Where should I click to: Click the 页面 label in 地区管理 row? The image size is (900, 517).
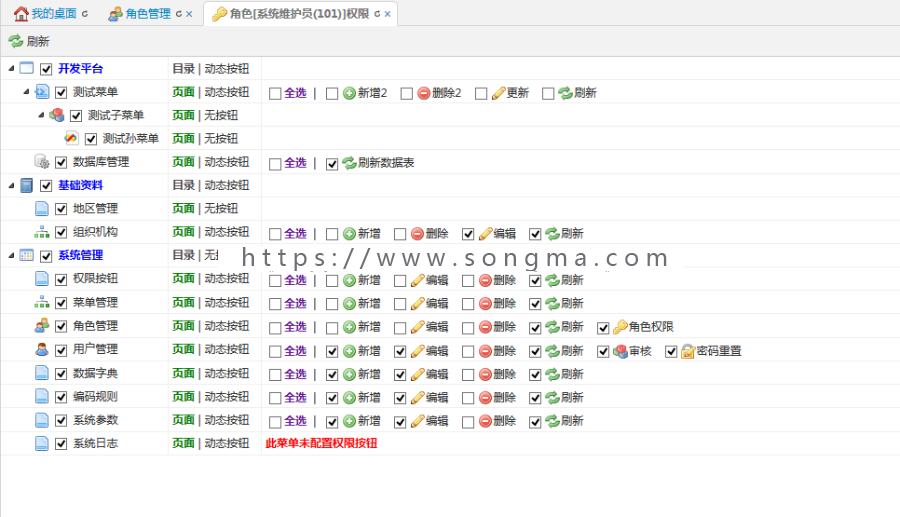pos(184,208)
